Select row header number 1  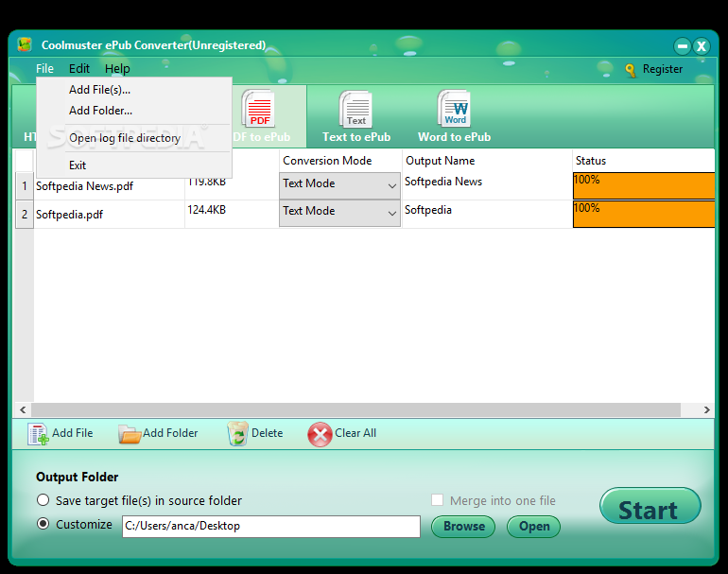25,186
